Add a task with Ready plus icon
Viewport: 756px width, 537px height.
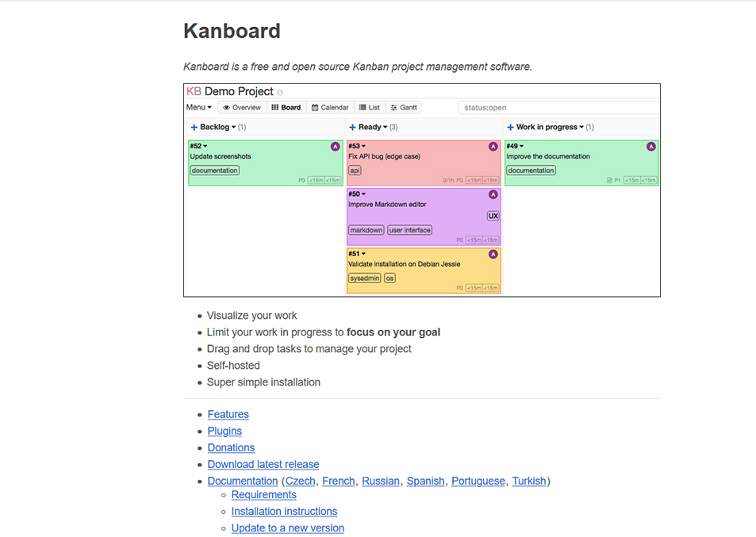[352, 127]
